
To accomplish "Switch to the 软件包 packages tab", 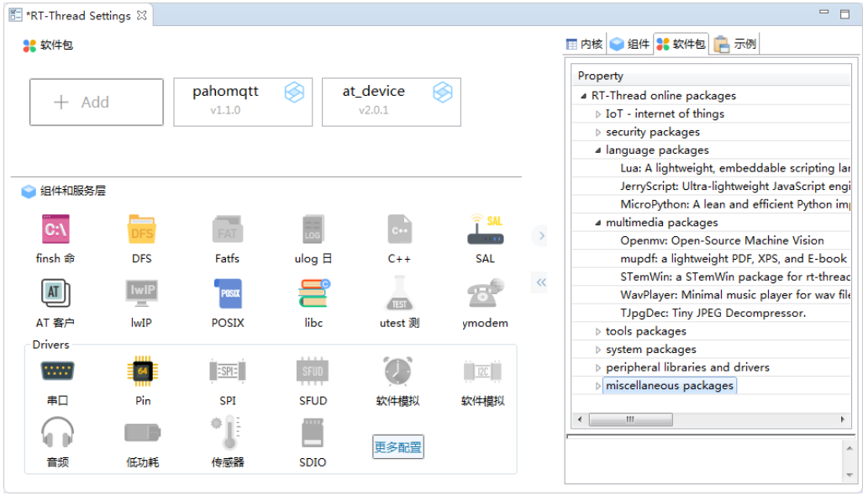I will click(681, 45).
